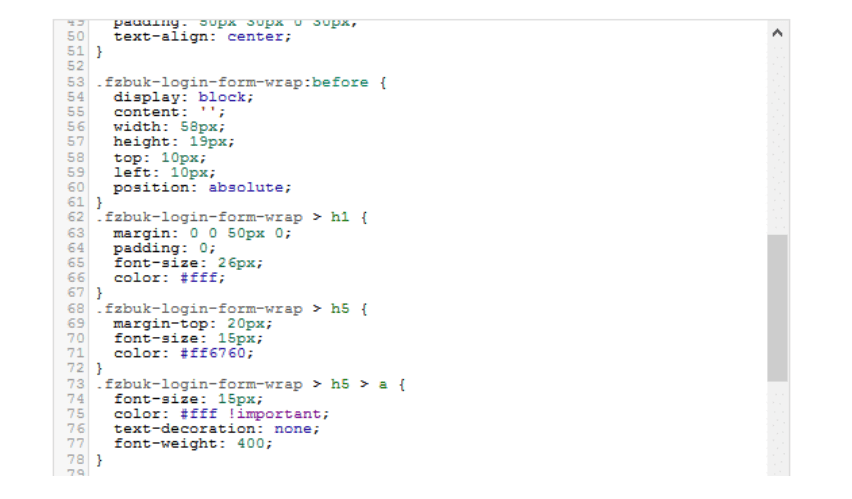Viewport: 852px width, 499px height.
Task: Click the 'color: #fff !important;' declaration
Action: click(222, 414)
